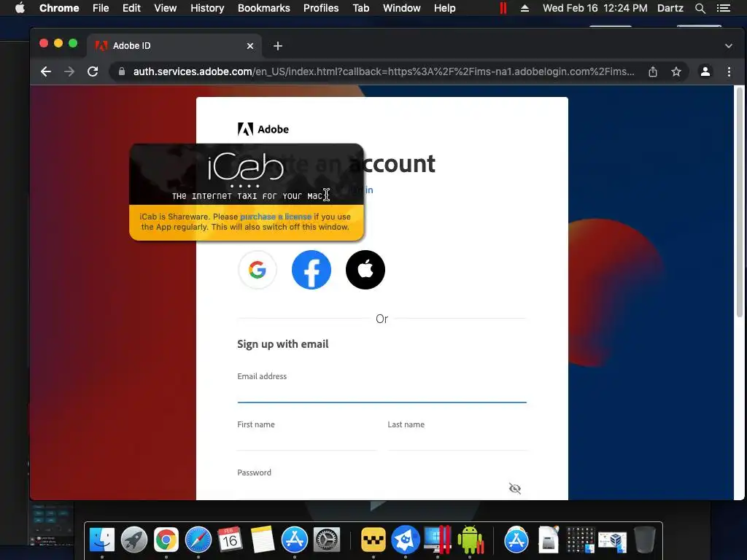
Task: Click the padlock site info icon
Action: tap(122, 71)
